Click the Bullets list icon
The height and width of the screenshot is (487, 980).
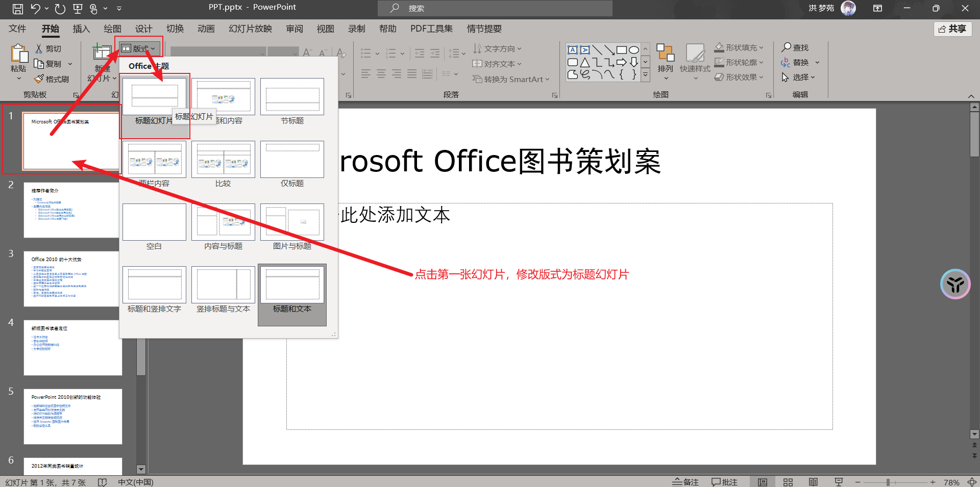(365, 53)
